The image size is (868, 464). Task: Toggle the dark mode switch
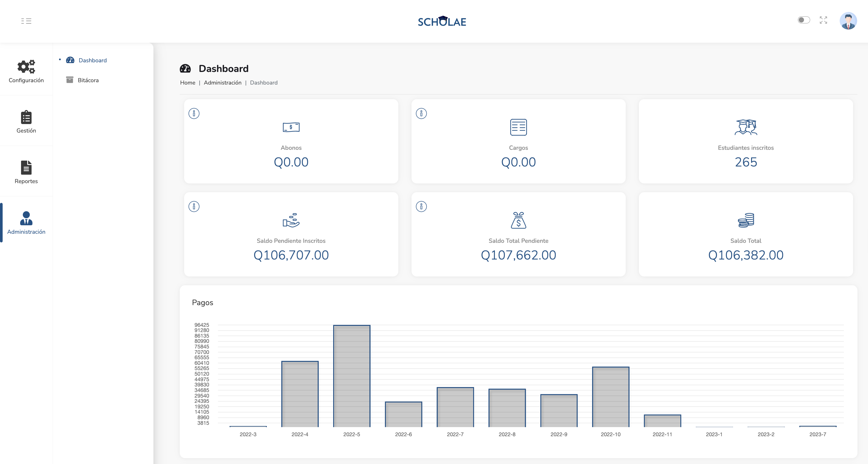(804, 20)
